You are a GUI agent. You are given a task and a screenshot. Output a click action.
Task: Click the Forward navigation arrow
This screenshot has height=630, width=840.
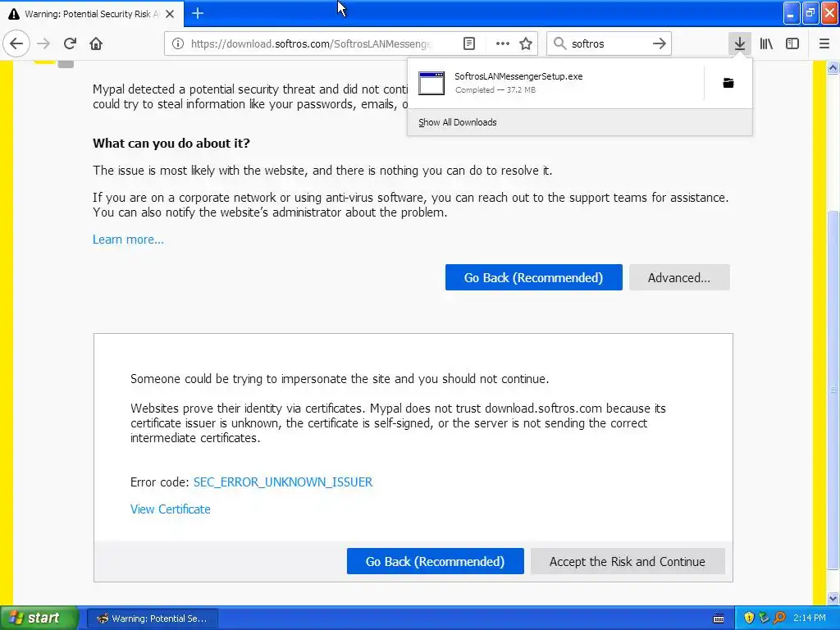click(x=43, y=43)
